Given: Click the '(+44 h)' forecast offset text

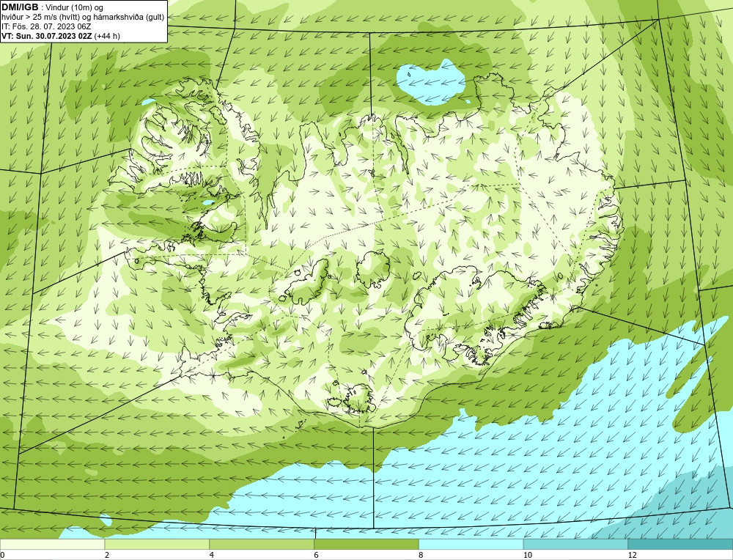Looking at the screenshot, I should (107, 36).
